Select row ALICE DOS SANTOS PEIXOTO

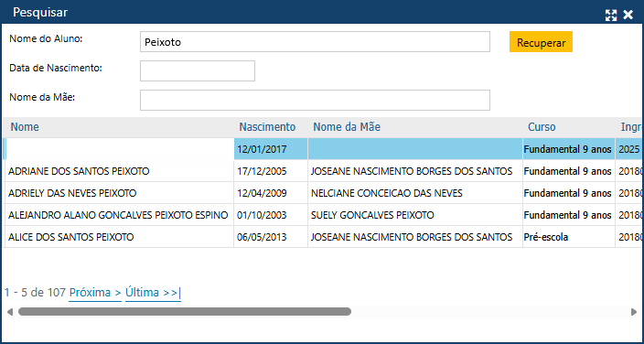pos(322,237)
